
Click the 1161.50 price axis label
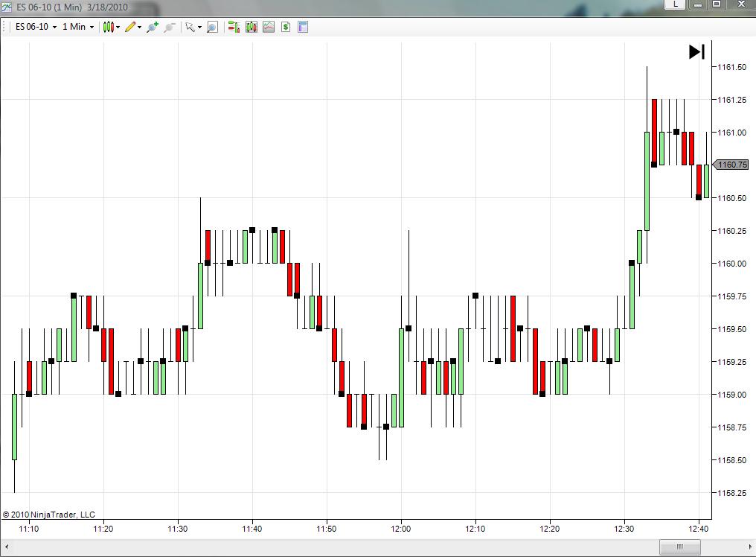pyautogui.click(x=732, y=67)
